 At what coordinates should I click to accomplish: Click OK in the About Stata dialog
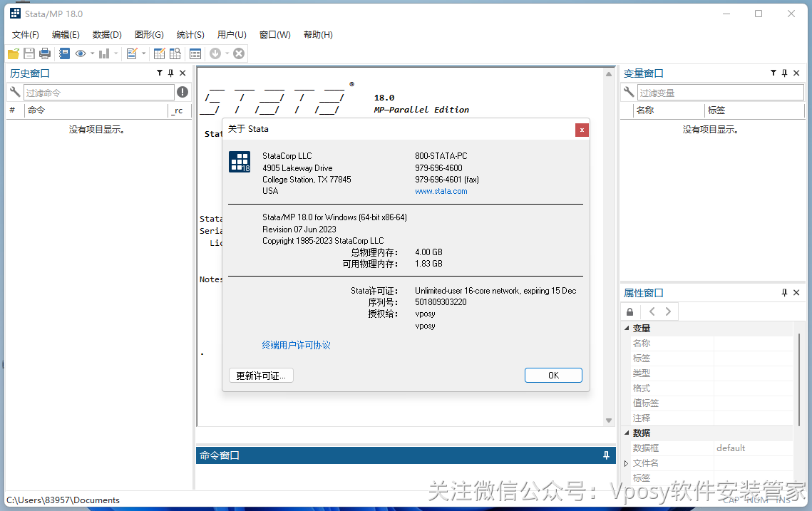click(553, 376)
